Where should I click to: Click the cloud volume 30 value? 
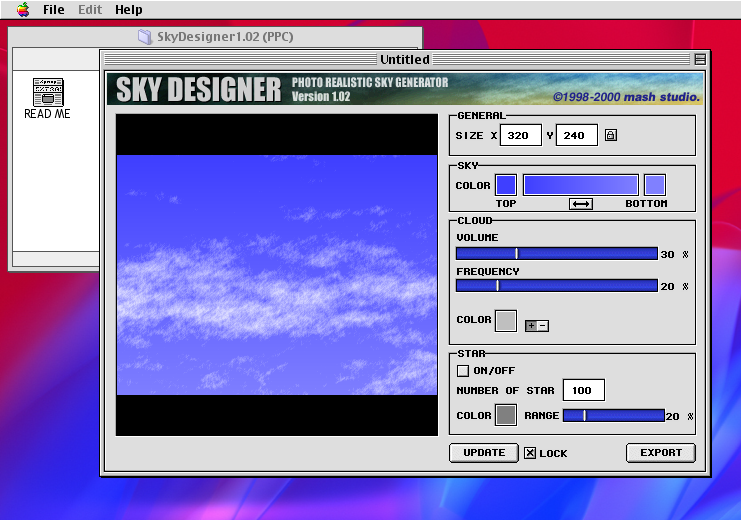click(667, 254)
